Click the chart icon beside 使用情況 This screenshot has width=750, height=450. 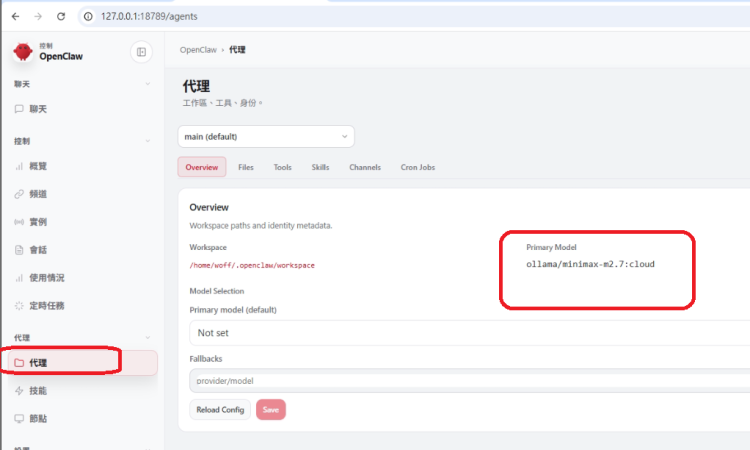pos(19,277)
